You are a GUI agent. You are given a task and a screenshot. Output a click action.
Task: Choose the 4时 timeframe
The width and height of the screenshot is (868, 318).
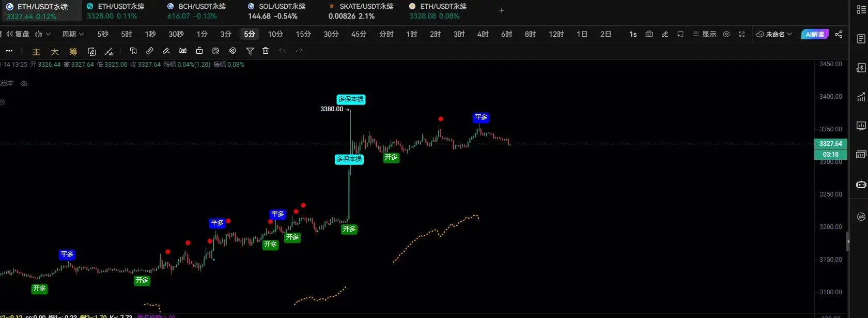coord(483,34)
